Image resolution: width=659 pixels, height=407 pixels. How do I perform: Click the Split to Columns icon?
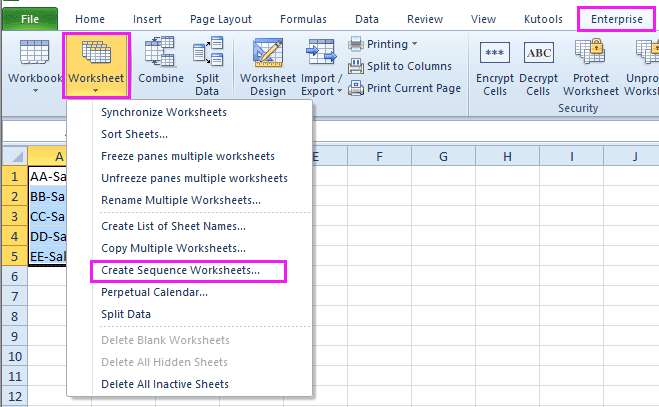click(x=356, y=66)
